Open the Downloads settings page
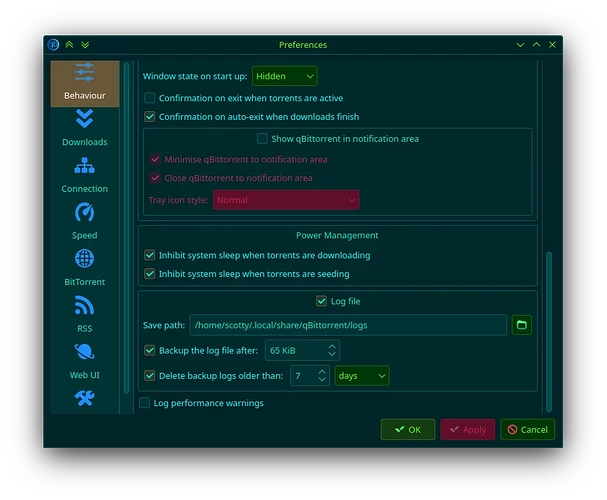Viewport: 607px width, 500px height. [x=85, y=130]
